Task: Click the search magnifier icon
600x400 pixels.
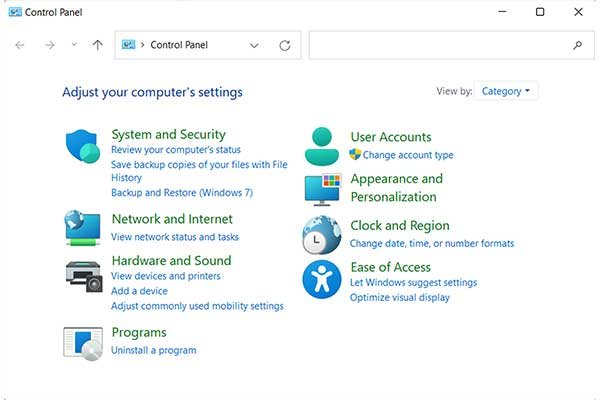Action: 577,45
